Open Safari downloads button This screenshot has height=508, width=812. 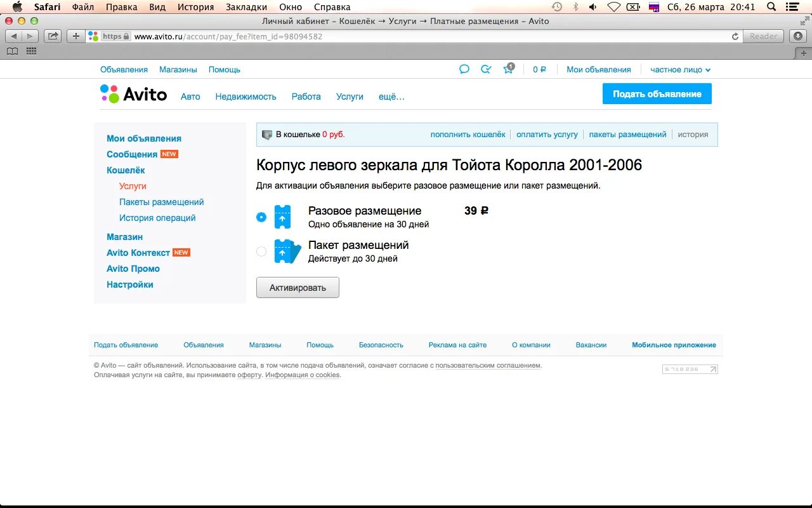tap(798, 36)
